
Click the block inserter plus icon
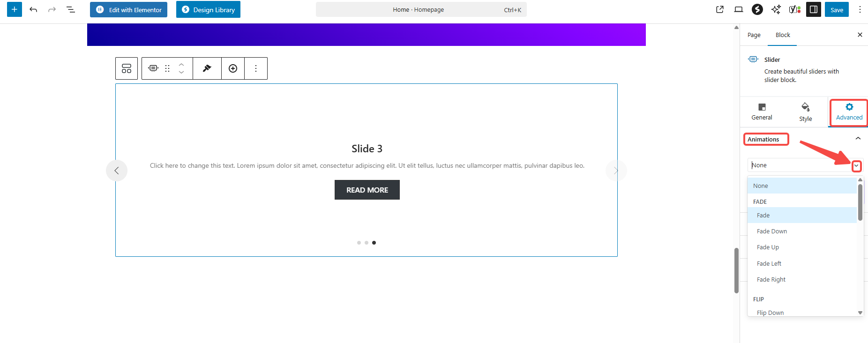(15, 9)
